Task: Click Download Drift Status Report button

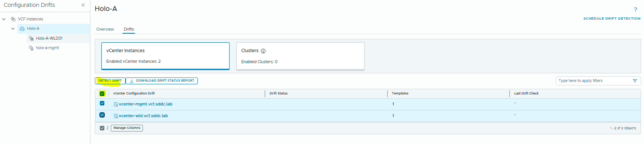Action: point(162,81)
